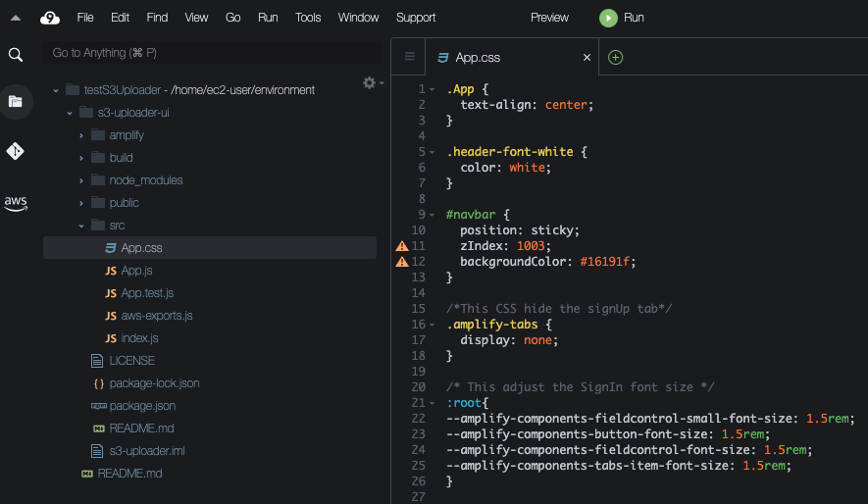Click the tab list menu icon
Viewport: 868px width, 504px height.
(x=410, y=58)
